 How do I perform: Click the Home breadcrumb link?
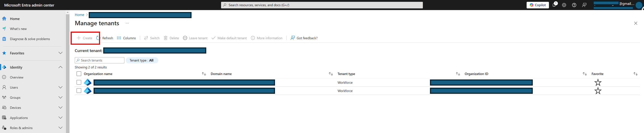point(79,15)
